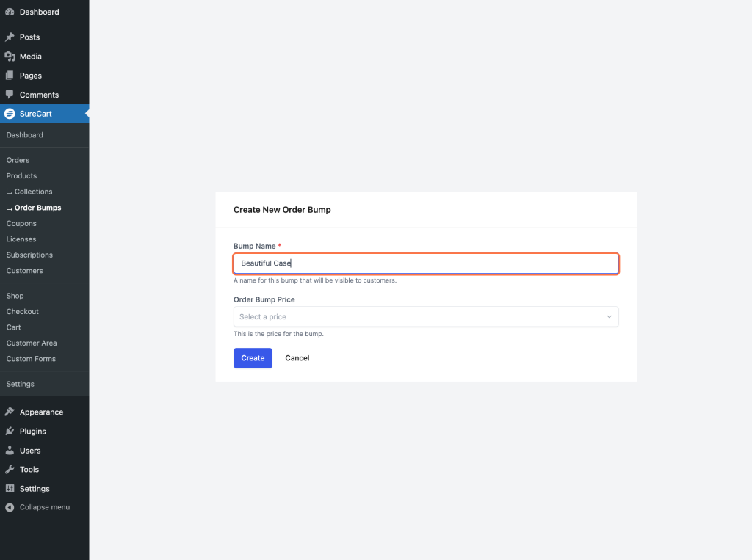Click the Posts pushpin icon
This screenshot has height=560, width=752.
[x=10, y=37]
